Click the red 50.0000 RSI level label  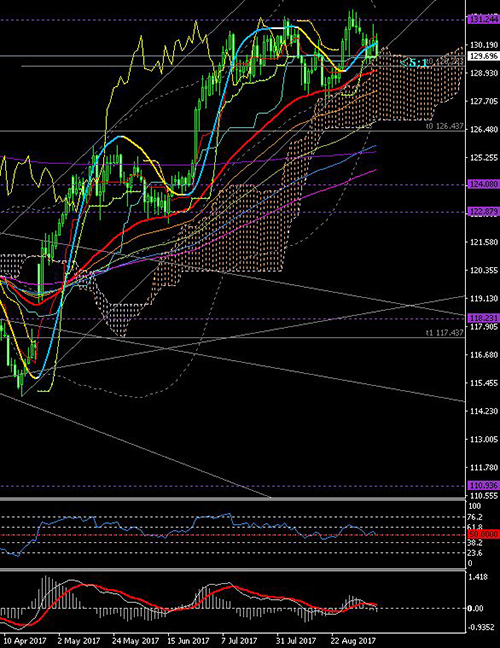coord(483,535)
